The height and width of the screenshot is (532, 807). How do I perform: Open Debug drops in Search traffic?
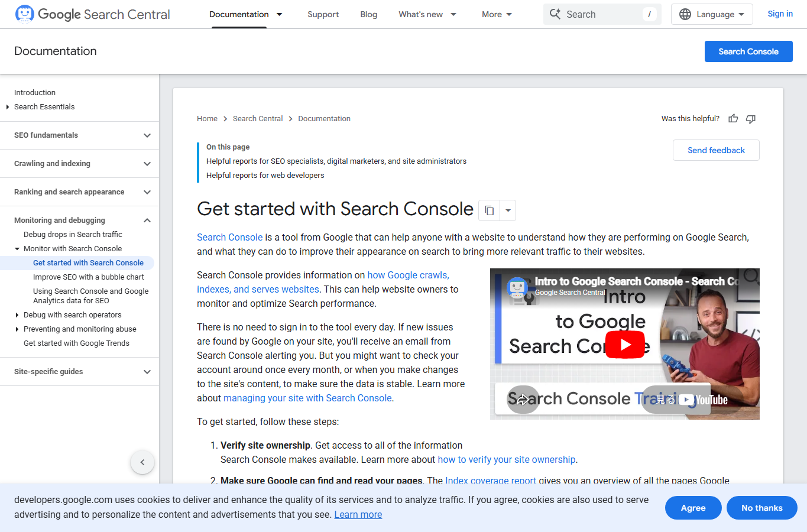(73, 235)
